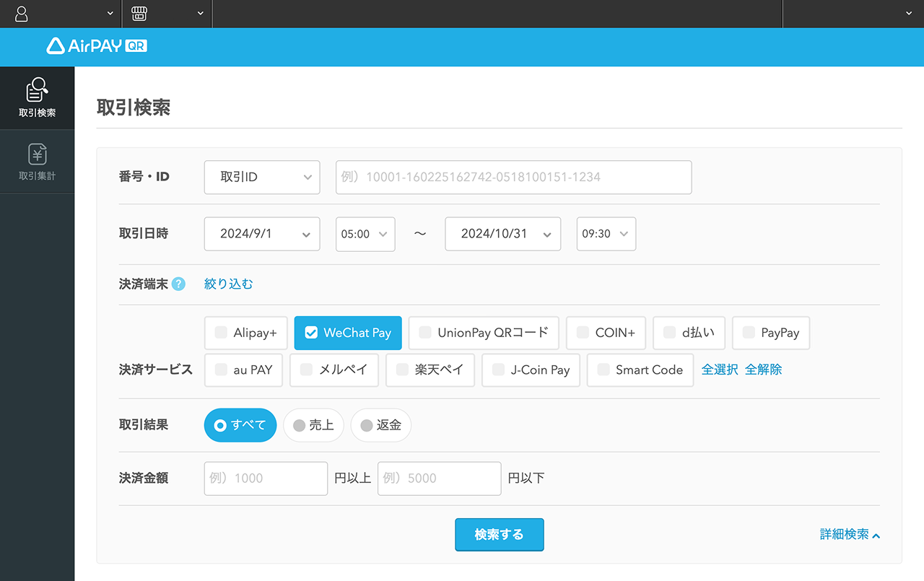Open the 2024/9/1 start date dropdown
The height and width of the screenshot is (581, 924).
(262, 234)
